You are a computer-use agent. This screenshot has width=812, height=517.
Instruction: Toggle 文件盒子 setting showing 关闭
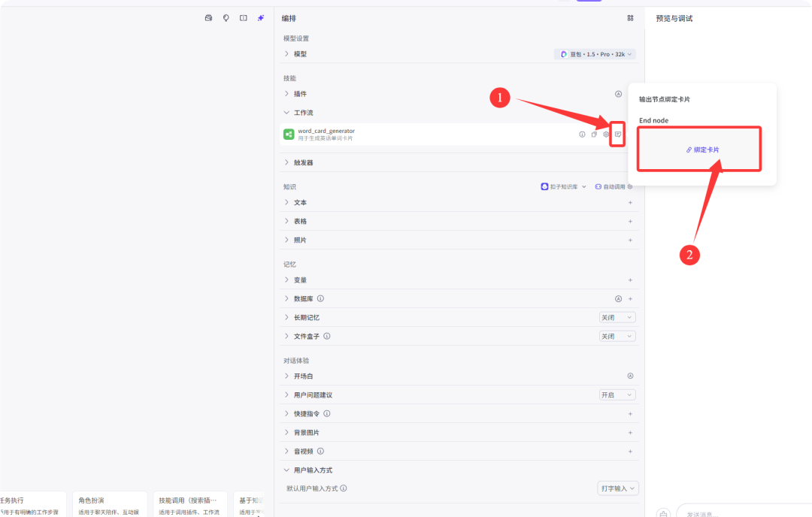point(617,335)
